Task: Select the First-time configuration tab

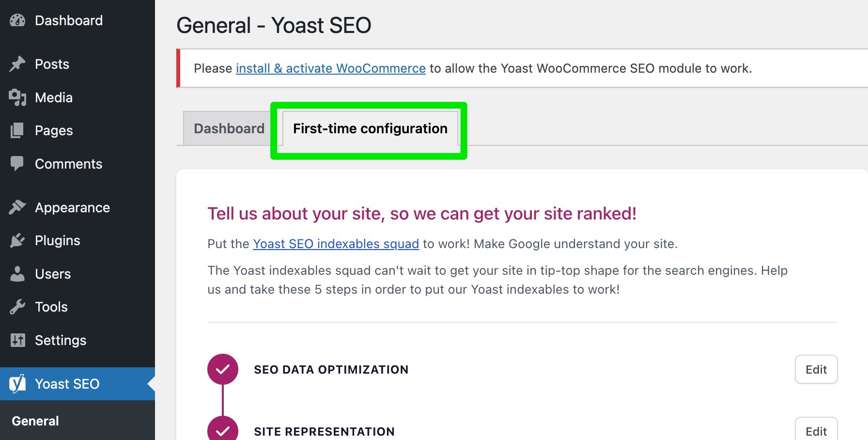Action: [370, 128]
